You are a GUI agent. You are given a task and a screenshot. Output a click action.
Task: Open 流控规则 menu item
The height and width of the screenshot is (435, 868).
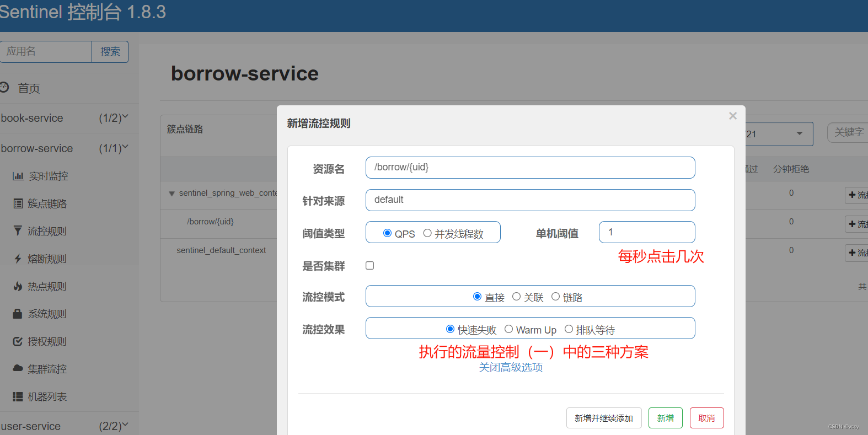(47, 232)
